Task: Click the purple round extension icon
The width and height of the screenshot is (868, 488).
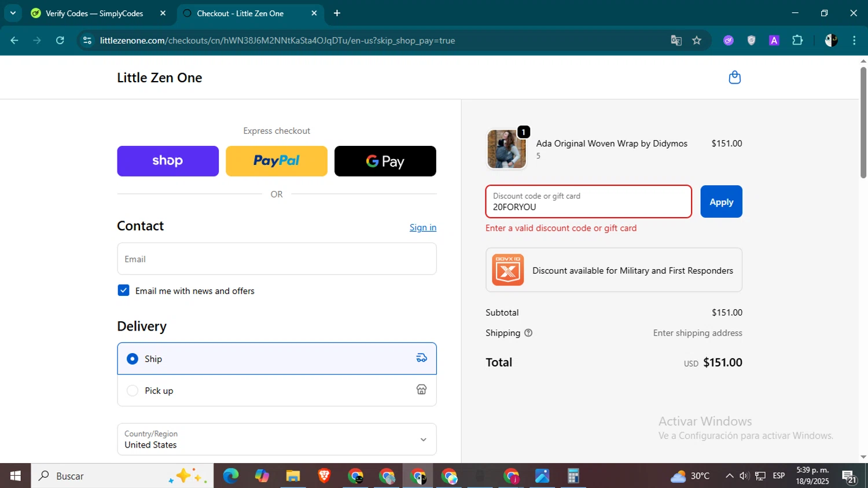Action: 729,41
